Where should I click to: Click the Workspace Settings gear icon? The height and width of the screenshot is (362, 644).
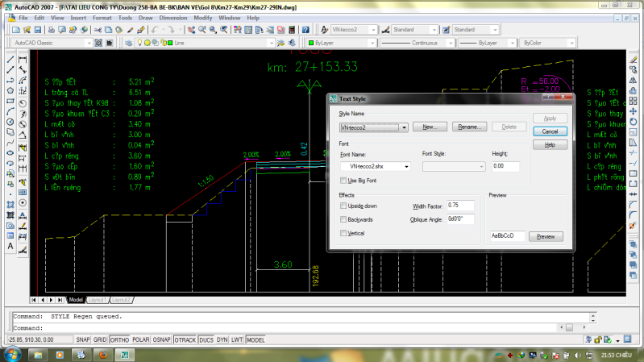98,43
